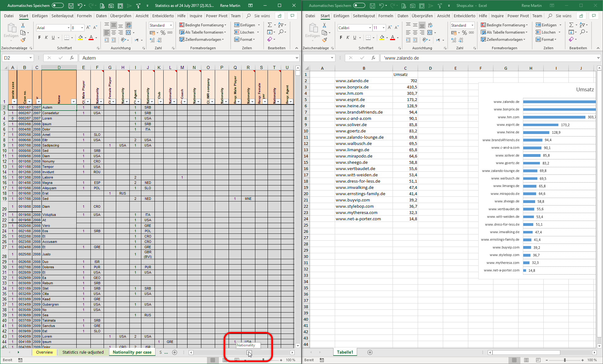Click the Umsatz bar chart in Shops.xlsx
This screenshot has height=364, width=603.
pos(537,180)
